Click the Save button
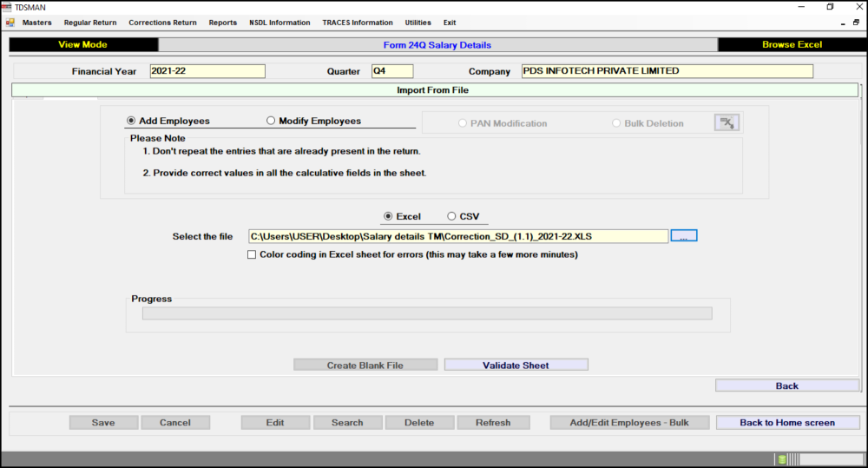Screen dimensions: 868x468 103,423
